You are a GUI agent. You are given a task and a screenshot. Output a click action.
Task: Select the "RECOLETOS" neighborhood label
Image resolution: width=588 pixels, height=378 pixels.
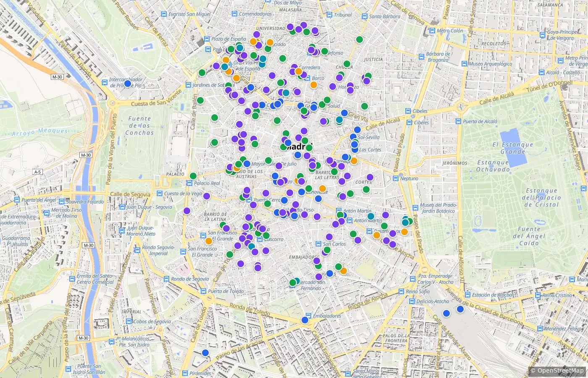pyautogui.click(x=494, y=44)
